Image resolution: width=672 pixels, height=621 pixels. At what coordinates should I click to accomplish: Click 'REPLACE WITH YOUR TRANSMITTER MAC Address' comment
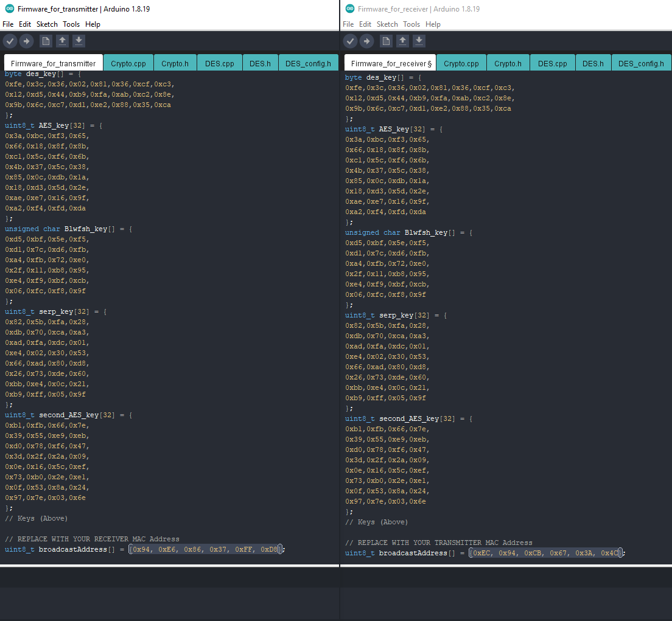(x=438, y=543)
